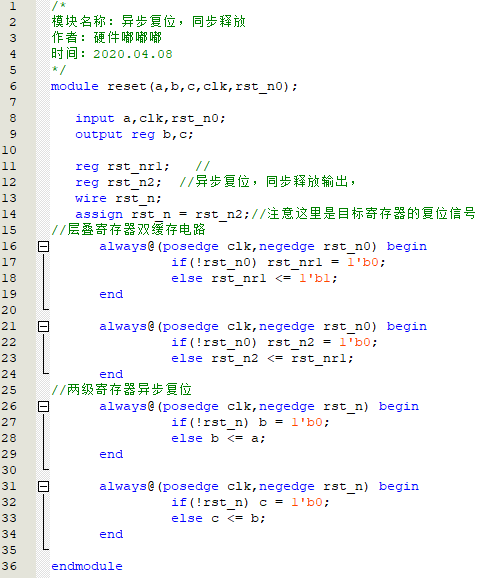Click line number 14 in the gutter

(x=9, y=214)
